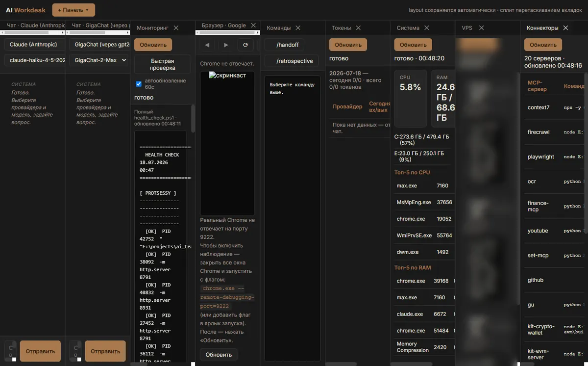Close the Мониторинг panel tab
588x366 pixels.
click(176, 28)
